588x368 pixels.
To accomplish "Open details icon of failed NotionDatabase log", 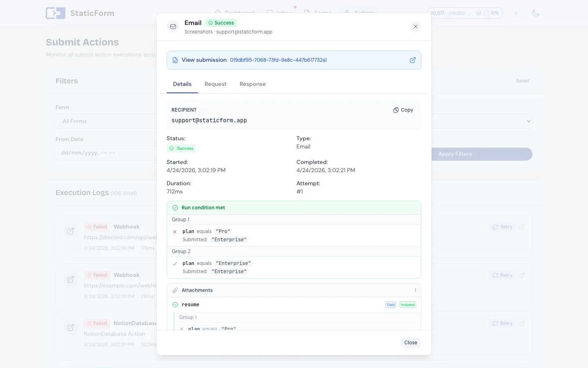I will [71, 328].
